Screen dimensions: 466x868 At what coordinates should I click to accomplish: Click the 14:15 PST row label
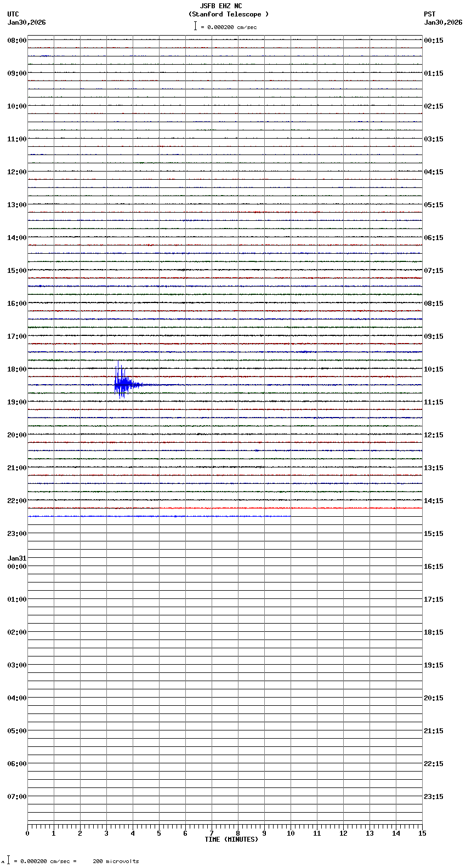click(434, 501)
